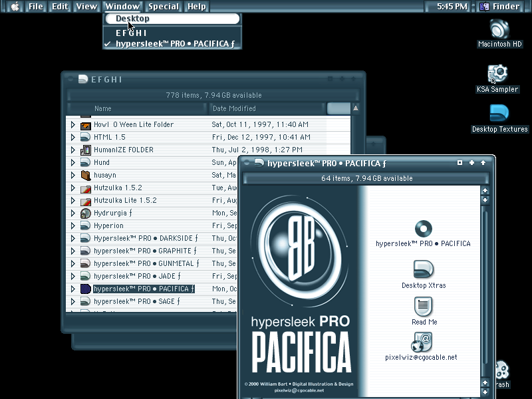The image size is (532, 399).
Task: Select the pixelwiz@cgocable.net mail icon
Action: coord(421,342)
